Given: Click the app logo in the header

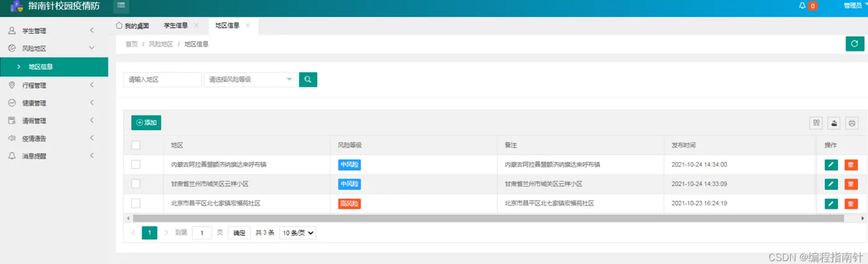Looking at the screenshot, I should [17, 7].
